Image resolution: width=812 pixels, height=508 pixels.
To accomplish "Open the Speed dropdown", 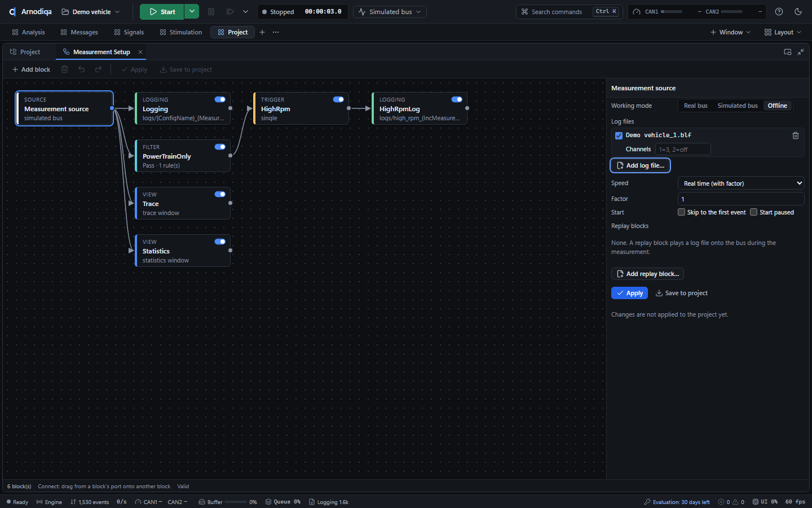I will pyautogui.click(x=741, y=183).
